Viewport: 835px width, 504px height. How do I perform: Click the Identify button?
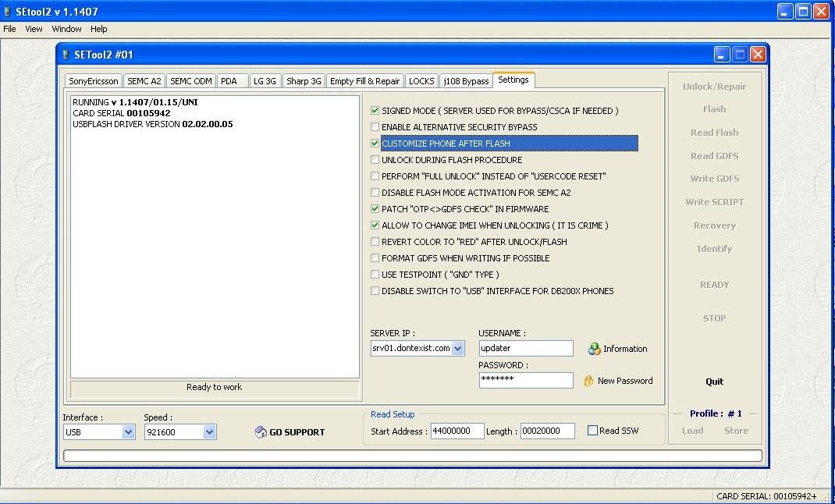[x=714, y=249]
